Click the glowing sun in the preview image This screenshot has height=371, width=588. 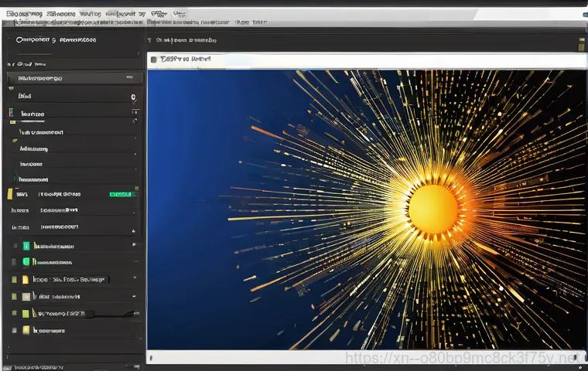pyautogui.click(x=433, y=210)
